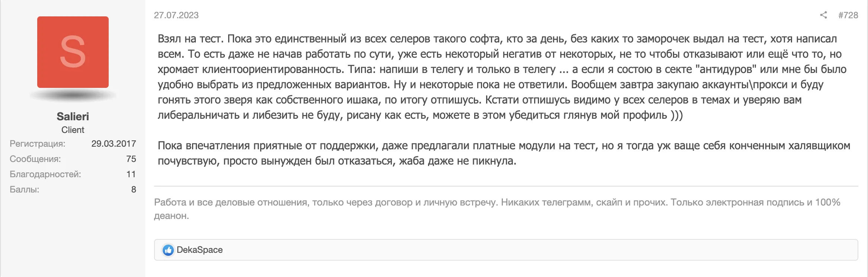
Task: Select the Client role label under Salieri
Action: pyautogui.click(x=73, y=130)
